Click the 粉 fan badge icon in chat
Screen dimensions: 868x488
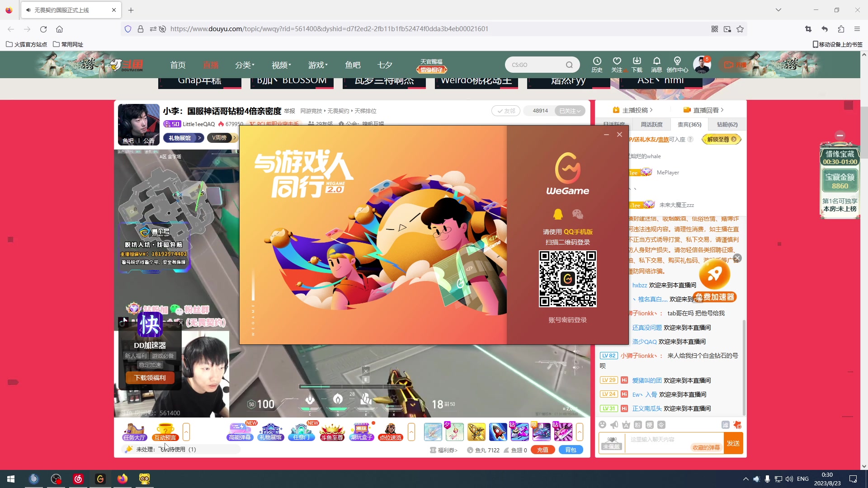637,425
